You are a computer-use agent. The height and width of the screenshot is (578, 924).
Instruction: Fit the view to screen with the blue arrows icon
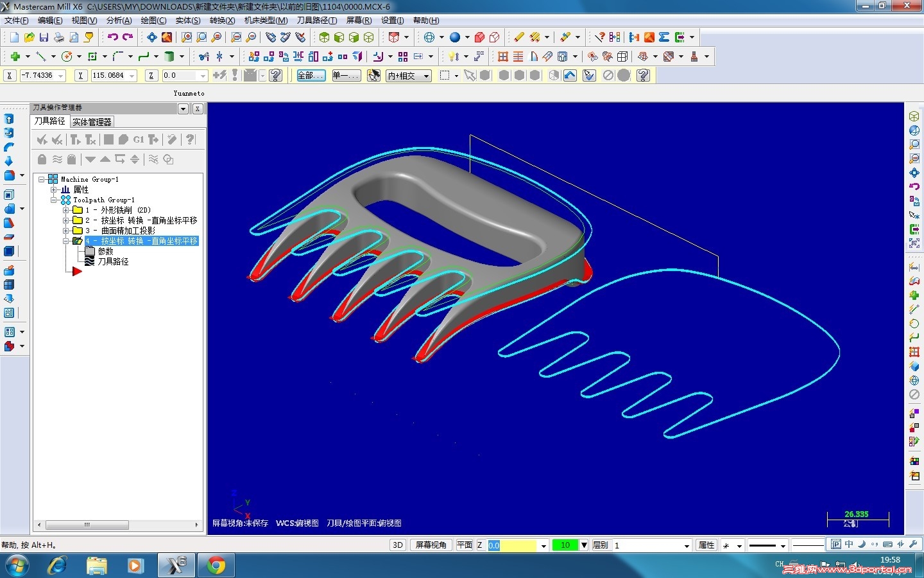pyautogui.click(x=152, y=37)
